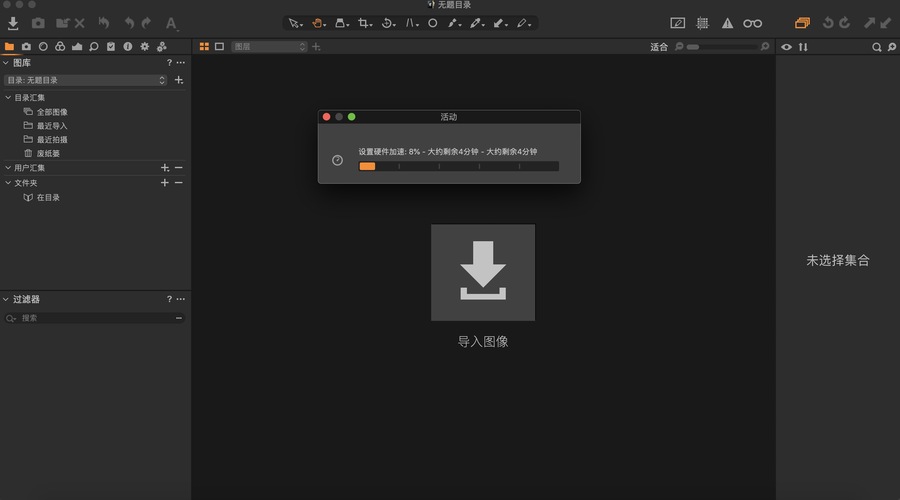Click the copy adjustments up-arrow icon
The height and width of the screenshot is (500, 900).
870,23
